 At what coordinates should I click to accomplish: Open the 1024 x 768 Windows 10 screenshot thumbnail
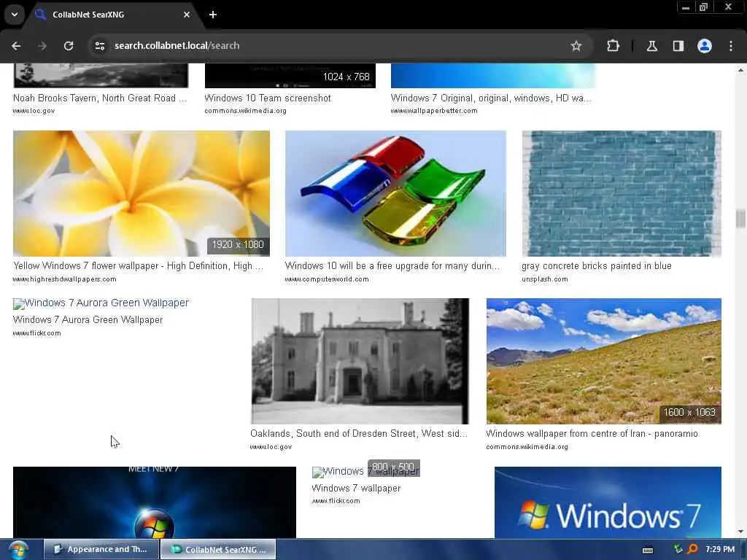coord(290,76)
